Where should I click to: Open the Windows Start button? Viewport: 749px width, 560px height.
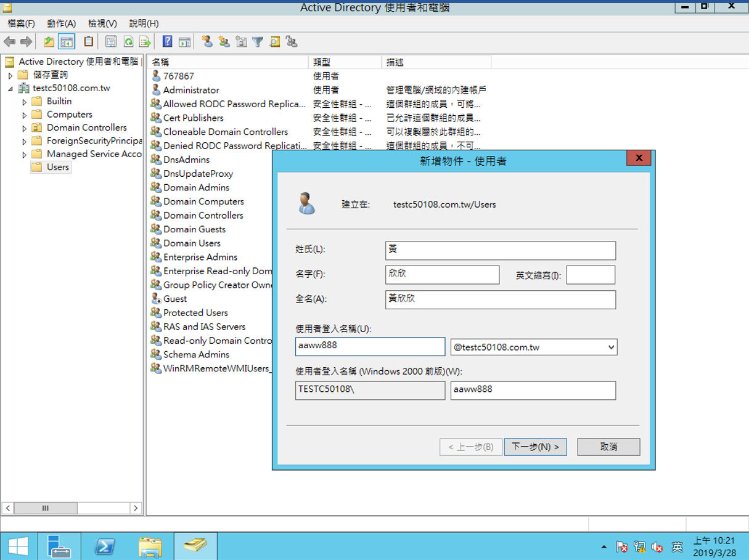(x=18, y=546)
